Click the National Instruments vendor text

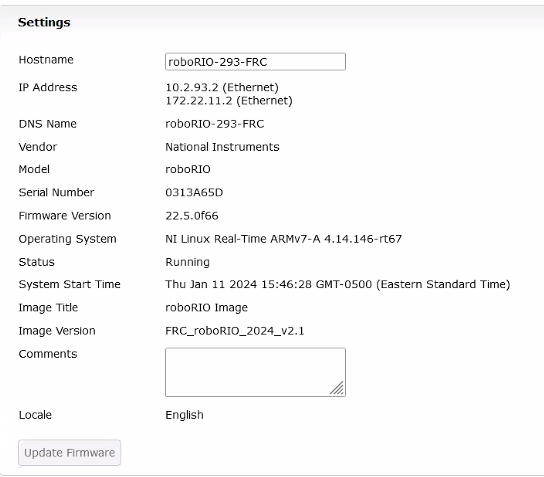tap(222, 147)
